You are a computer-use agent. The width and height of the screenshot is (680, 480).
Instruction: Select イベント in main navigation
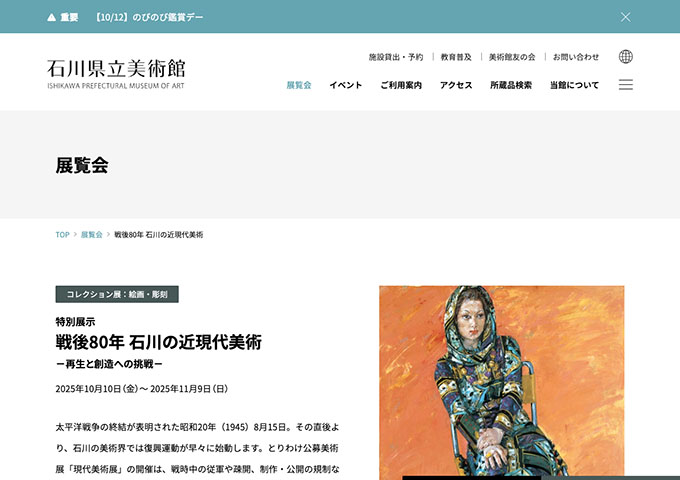(x=346, y=85)
